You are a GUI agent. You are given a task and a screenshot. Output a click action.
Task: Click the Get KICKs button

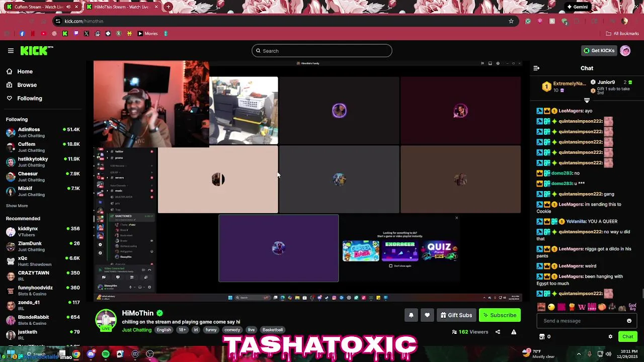599,51
